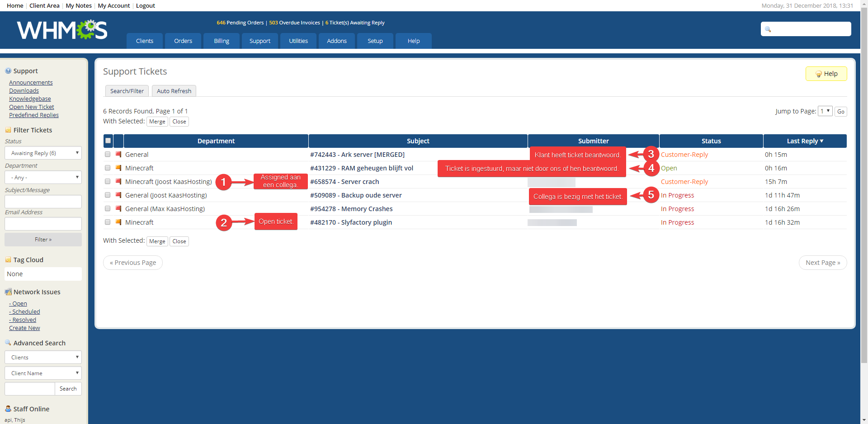Viewport: 868px width, 424px height.
Task: Click the magnifier icon in the top search box
Action: click(x=768, y=29)
